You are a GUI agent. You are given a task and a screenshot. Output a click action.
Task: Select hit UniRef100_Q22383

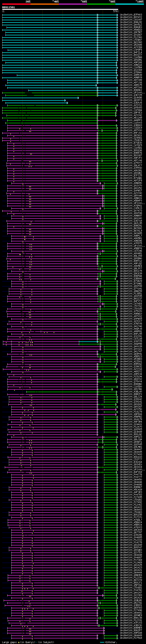coord(131,595)
